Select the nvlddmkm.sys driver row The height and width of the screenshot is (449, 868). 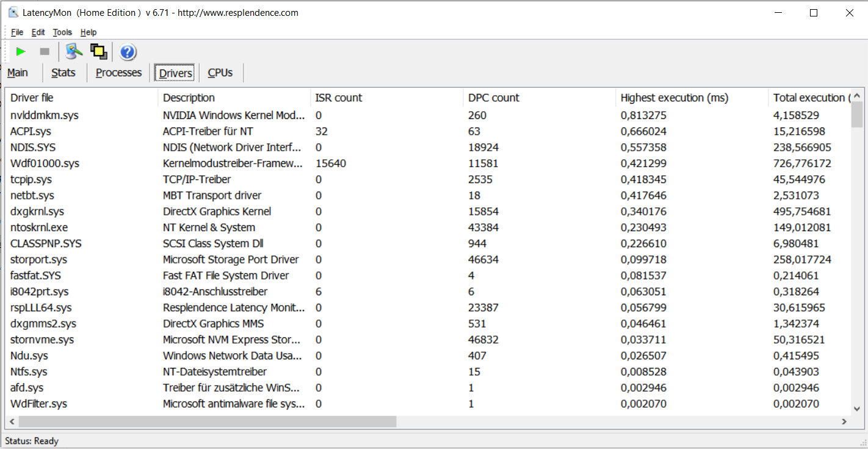(x=45, y=115)
